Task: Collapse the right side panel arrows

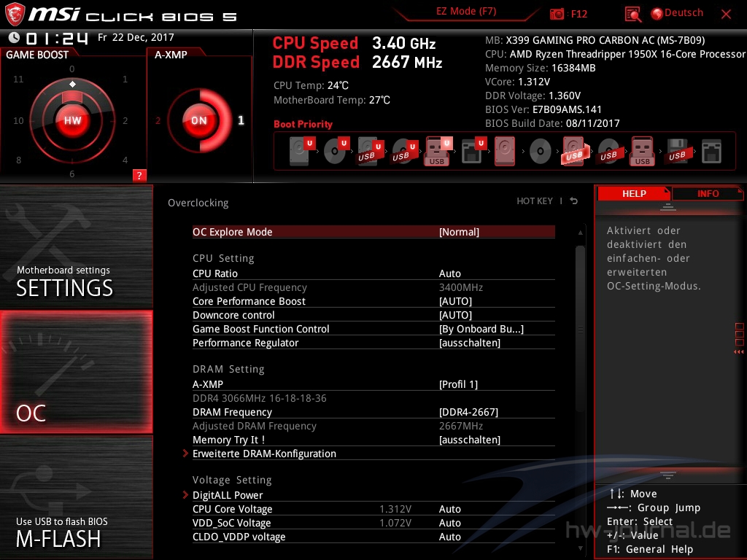Action: [x=739, y=352]
